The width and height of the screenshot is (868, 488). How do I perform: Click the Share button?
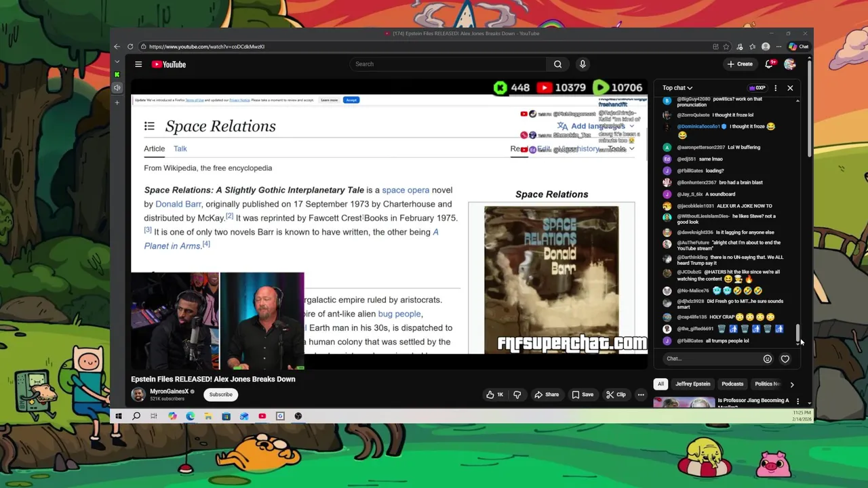pyautogui.click(x=547, y=394)
